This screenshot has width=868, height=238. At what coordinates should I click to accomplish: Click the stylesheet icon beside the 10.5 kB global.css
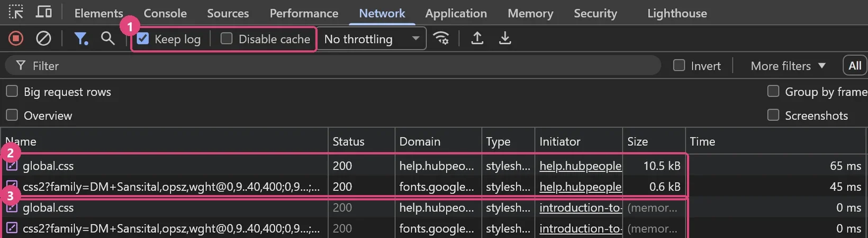(12, 166)
